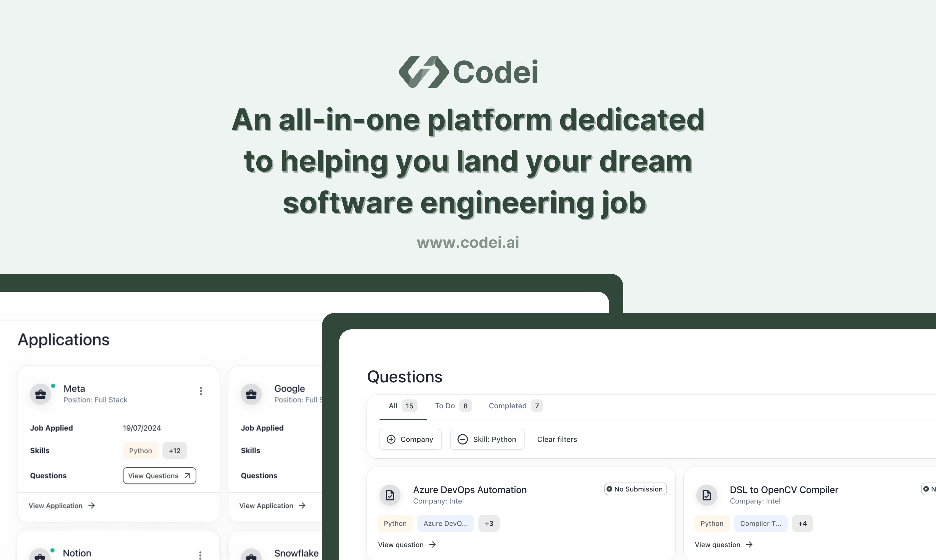Click 'View Questions' button for Meta

coord(159,475)
